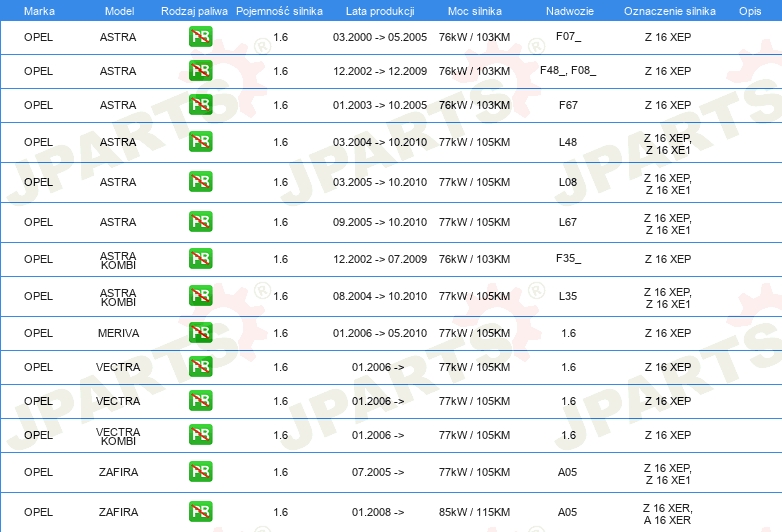This screenshot has width=782, height=532.
Task: Select the OPEL cell in the MERIVA row
Action: [x=38, y=333]
